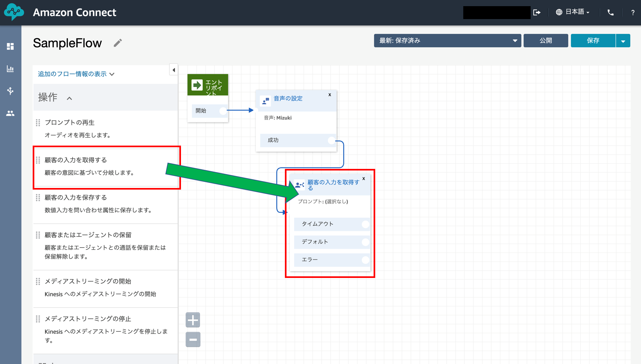Select the プロンプトの再生 block item

106,129
